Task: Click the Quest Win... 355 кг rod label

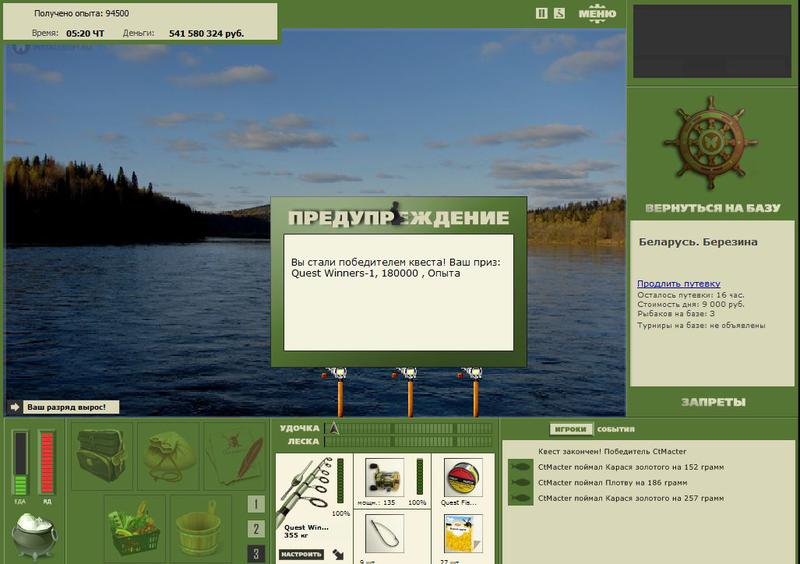Action: [x=306, y=531]
